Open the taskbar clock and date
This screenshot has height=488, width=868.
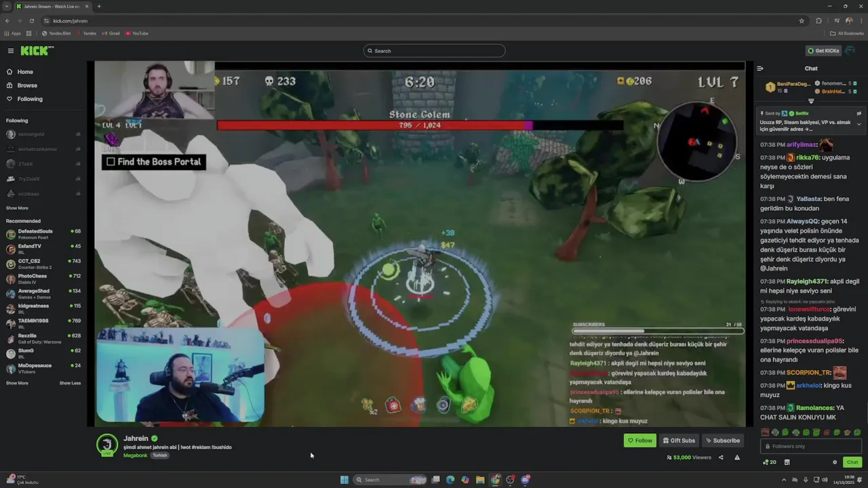click(x=845, y=480)
